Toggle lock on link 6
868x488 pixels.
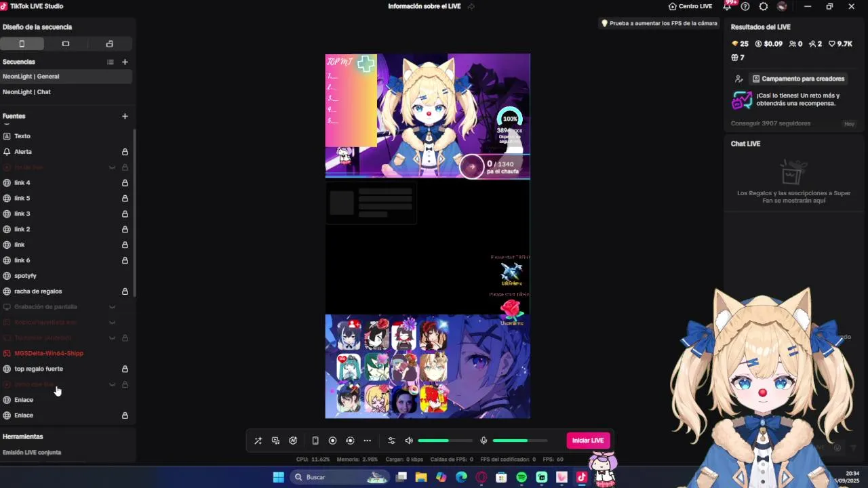125,260
